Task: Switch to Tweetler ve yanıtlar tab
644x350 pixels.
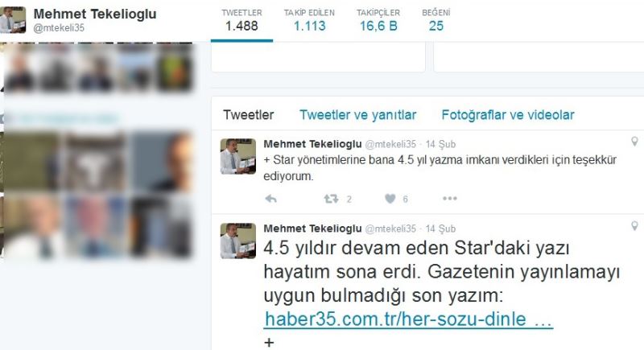Action: pos(357,115)
